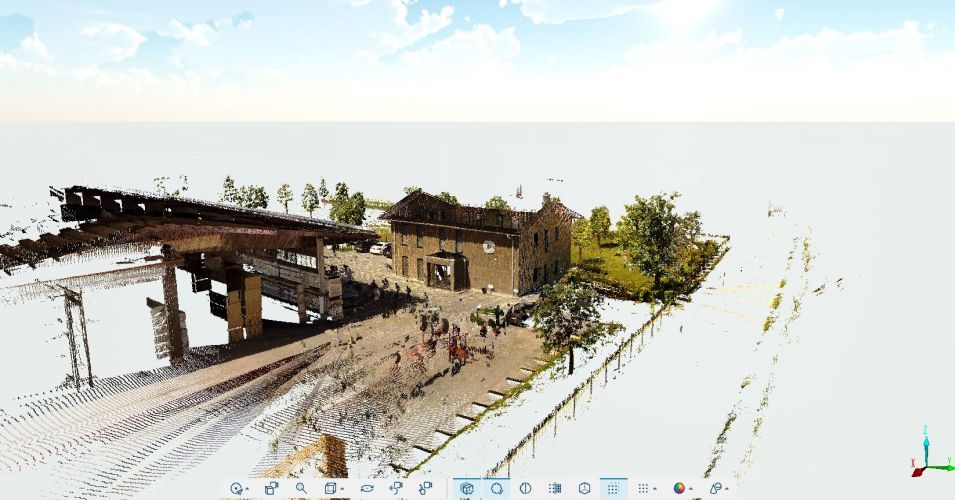Image resolution: width=955 pixels, height=500 pixels.
Task: Activate the magnifier zoom tool
Action: pyautogui.click(x=301, y=489)
